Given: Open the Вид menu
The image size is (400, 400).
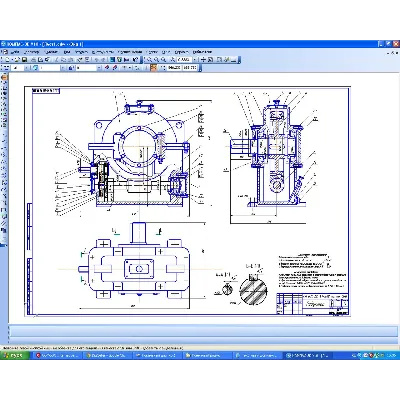Looking at the screenshot, I should (x=67, y=52).
